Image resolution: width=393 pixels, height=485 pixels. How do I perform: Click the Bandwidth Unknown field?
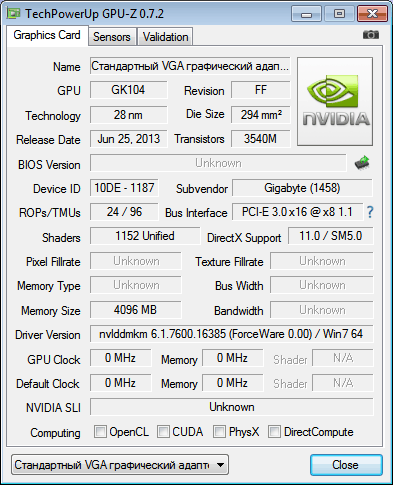[322, 310]
